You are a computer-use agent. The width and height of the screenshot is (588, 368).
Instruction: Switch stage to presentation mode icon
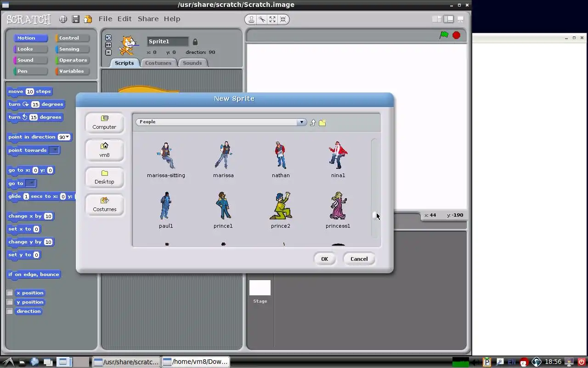[460, 19]
